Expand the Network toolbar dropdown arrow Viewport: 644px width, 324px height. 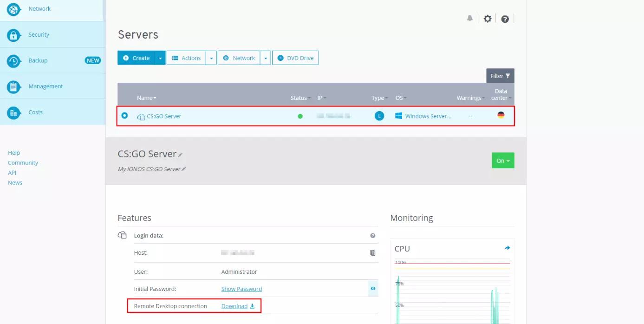(265, 58)
